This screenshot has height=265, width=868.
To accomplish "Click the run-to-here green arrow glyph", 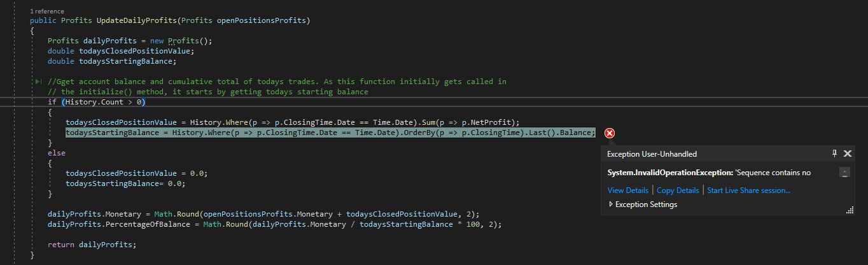I will (39, 82).
